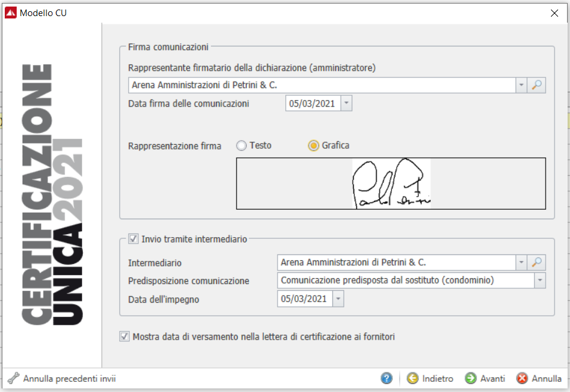The height and width of the screenshot is (392, 570).
Task: Click the Modello CU app icon in title bar
Action: coord(11,13)
